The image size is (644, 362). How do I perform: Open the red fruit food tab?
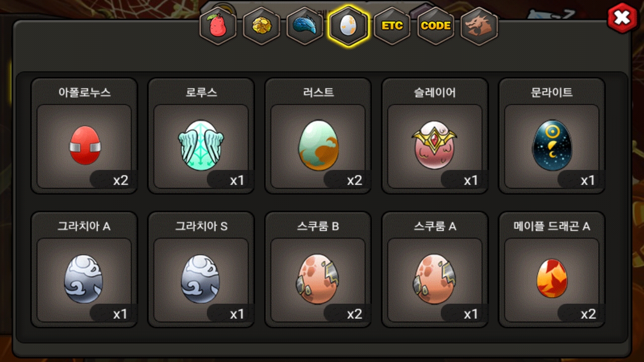[x=218, y=26]
